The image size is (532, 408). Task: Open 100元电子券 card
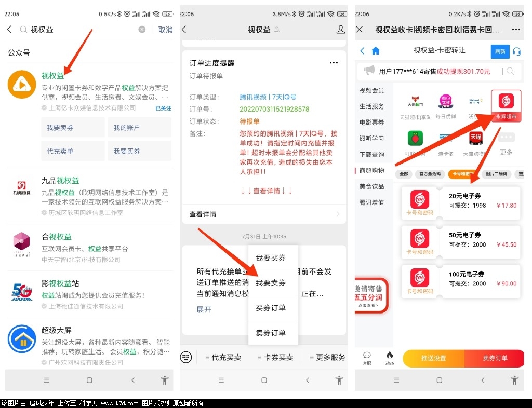click(x=461, y=281)
